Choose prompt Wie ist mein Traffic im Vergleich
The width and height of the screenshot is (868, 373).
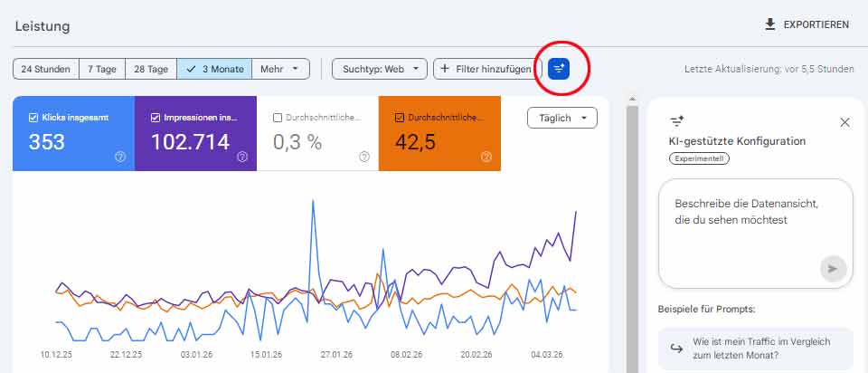click(756, 349)
